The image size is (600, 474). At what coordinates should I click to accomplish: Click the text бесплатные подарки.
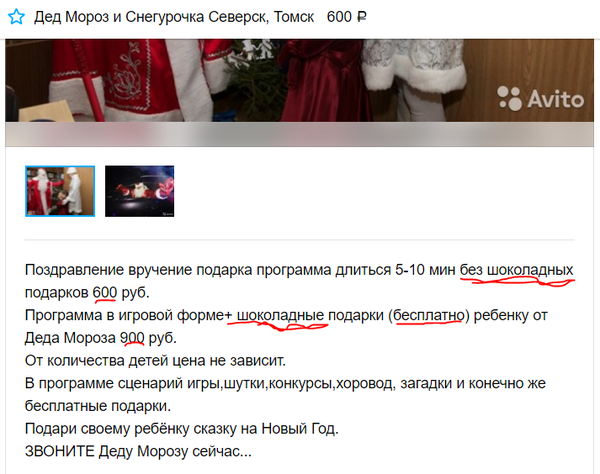[98, 406]
